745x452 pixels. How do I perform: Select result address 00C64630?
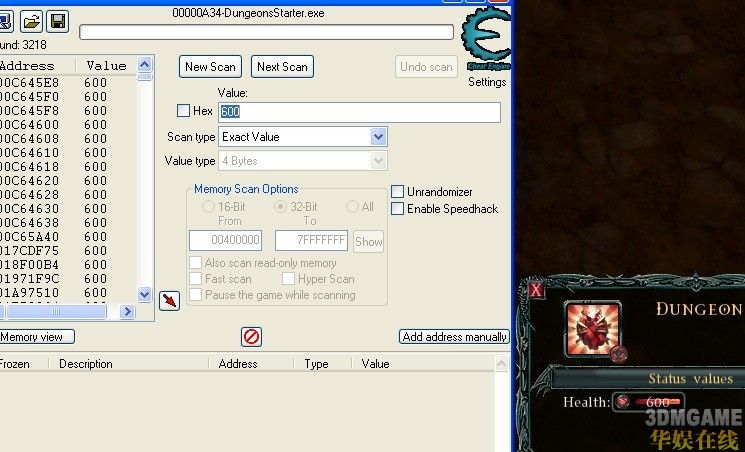point(29,209)
